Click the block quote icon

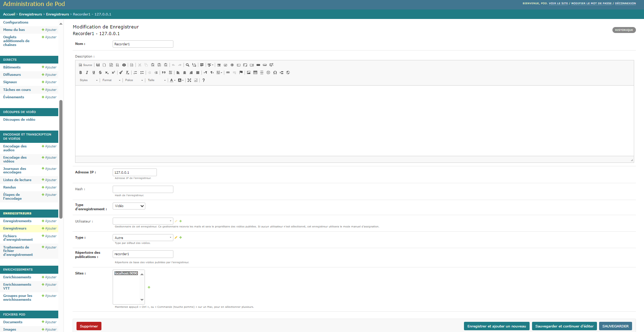click(x=164, y=73)
